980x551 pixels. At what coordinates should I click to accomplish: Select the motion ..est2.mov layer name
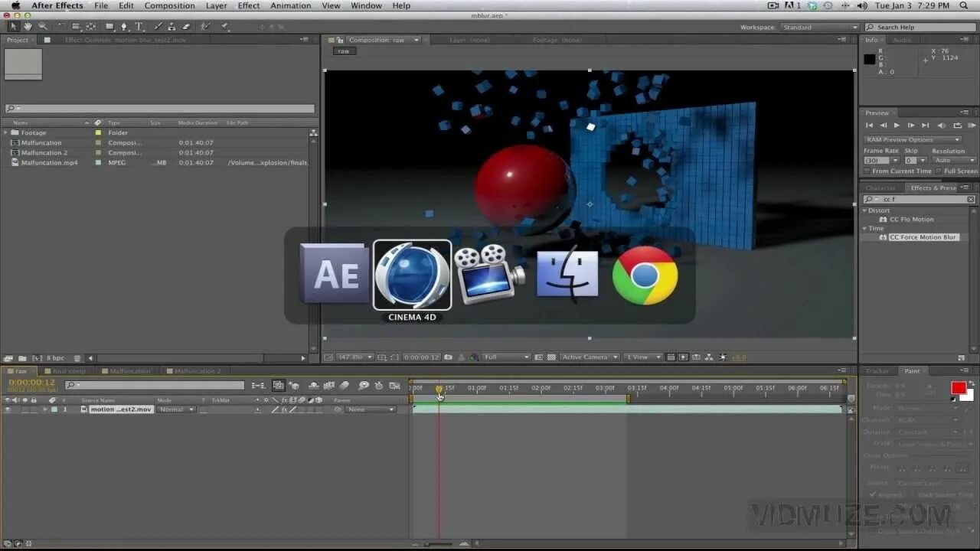(121, 409)
